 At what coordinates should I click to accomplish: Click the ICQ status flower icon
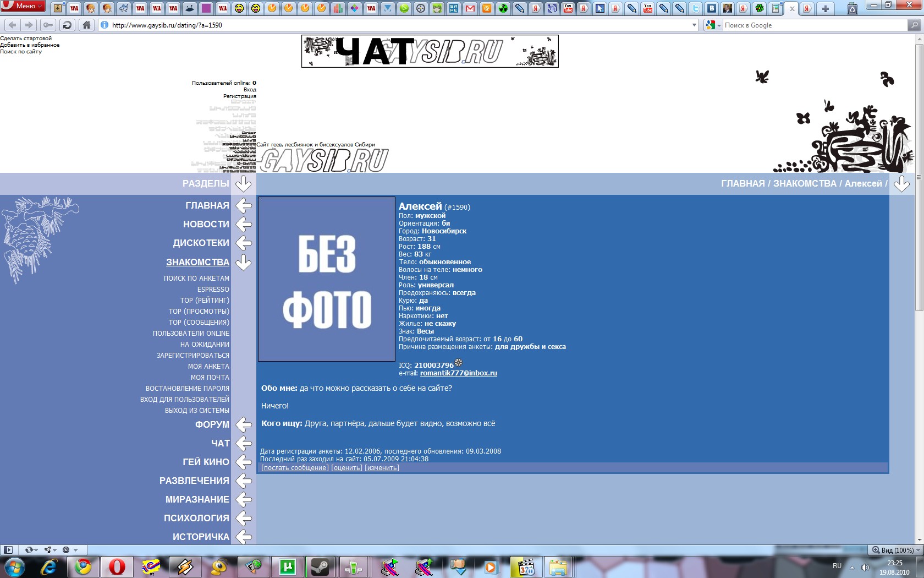(x=459, y=363)
